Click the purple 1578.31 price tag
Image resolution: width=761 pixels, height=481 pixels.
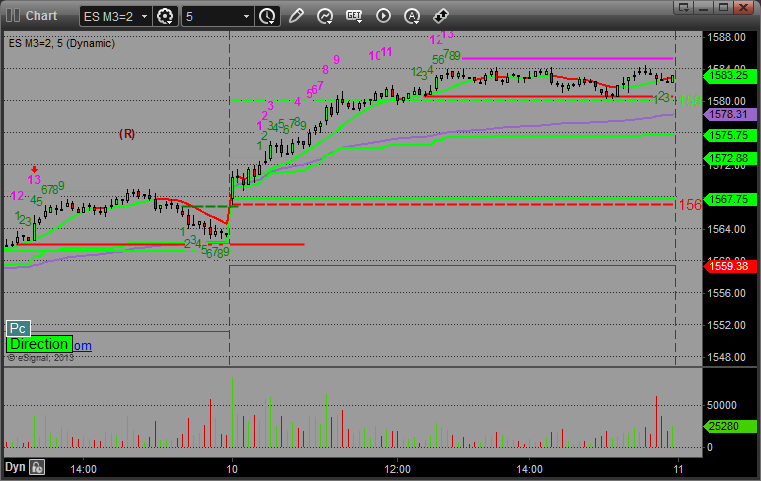pos(729,115)
